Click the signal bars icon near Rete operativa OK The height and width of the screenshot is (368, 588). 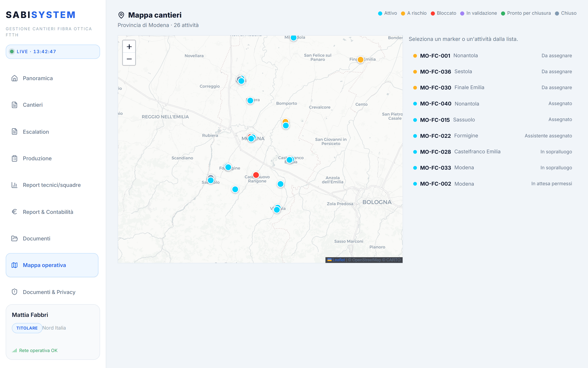[x=14, y=350]
